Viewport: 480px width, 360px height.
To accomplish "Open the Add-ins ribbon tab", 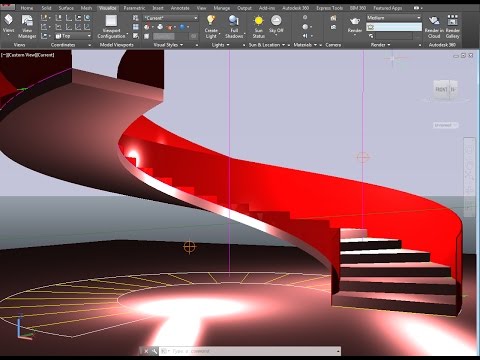I will [x=267, y=8].
